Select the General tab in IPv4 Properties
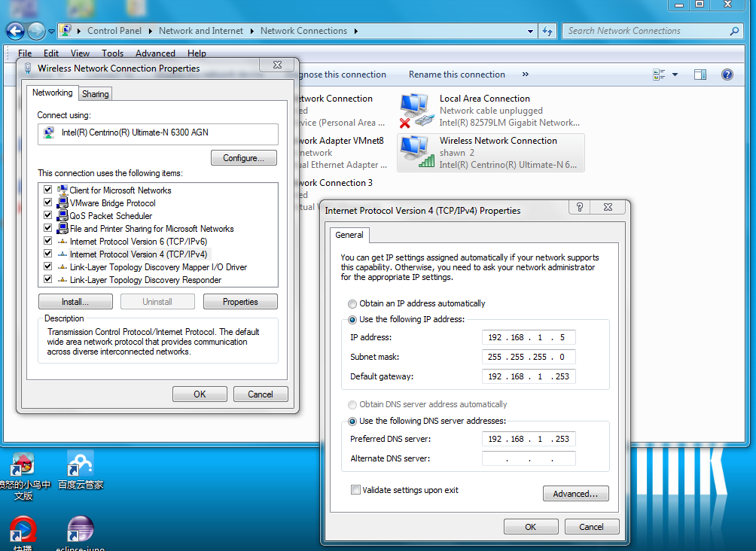This screenshot has height=551, width=756. click(349, 235)
